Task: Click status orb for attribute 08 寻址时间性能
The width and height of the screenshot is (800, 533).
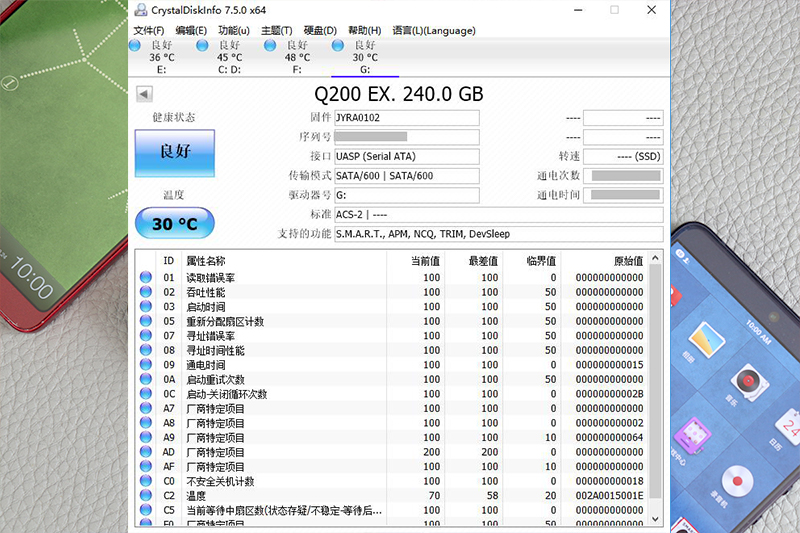Action: (146, 349)
